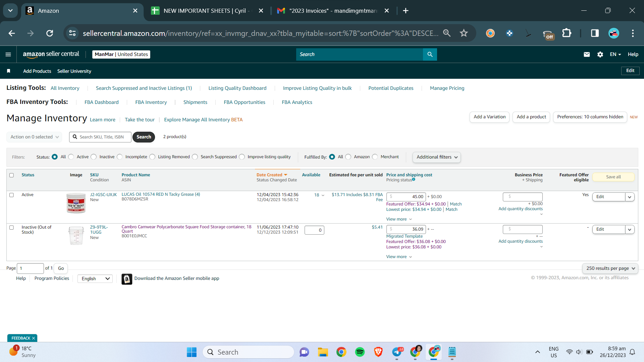Click the black Search button for SKU search
This screenshot has width=644, height=362.
[144, 137]
